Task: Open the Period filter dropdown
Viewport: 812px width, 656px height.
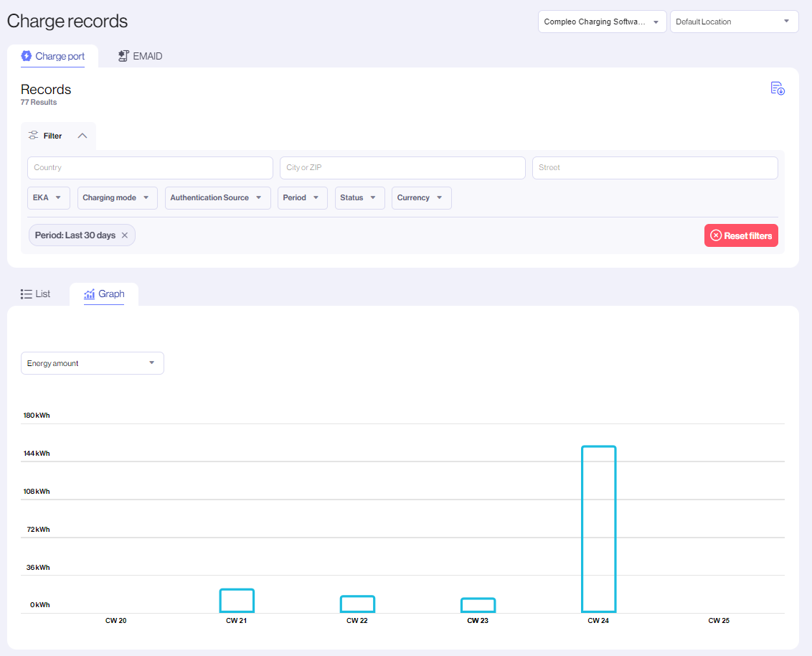Action: point(302,198)
